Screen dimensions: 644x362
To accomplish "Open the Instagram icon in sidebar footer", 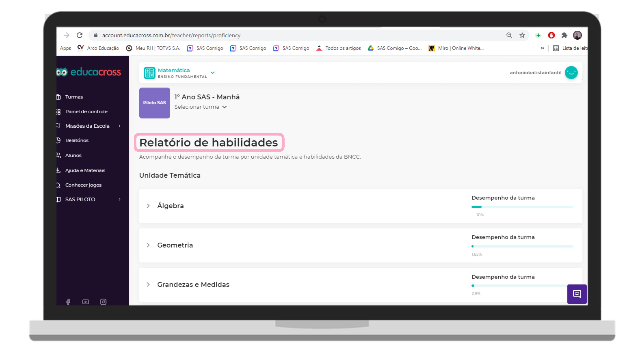I will 103,302.
